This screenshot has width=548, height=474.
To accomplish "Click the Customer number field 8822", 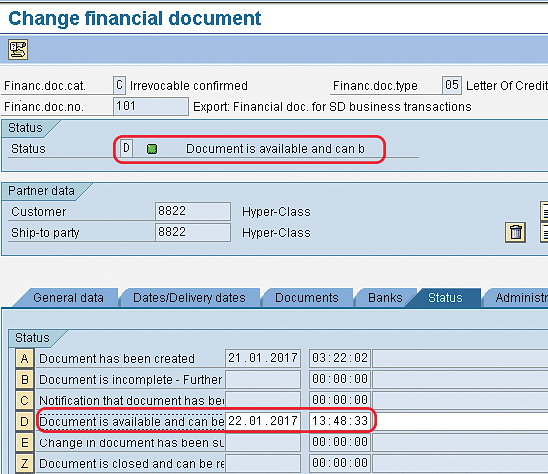I will click(x=193, y=211).
